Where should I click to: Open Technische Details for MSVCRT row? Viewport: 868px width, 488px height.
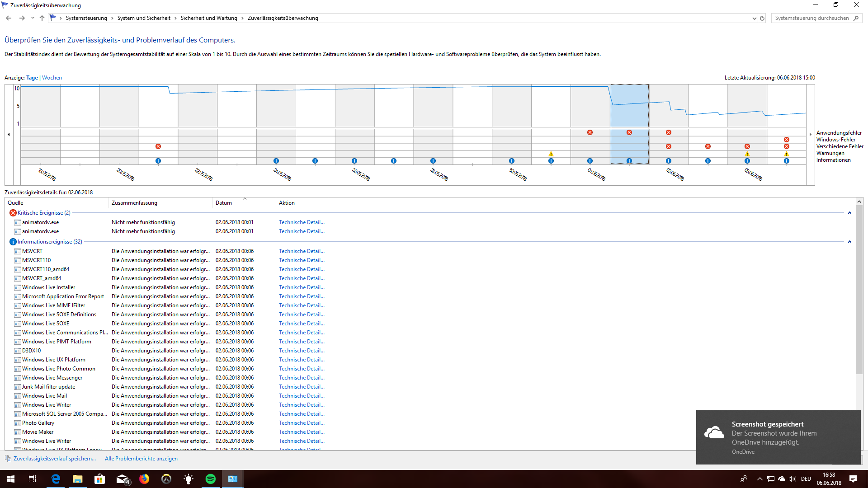pos(302,251)
